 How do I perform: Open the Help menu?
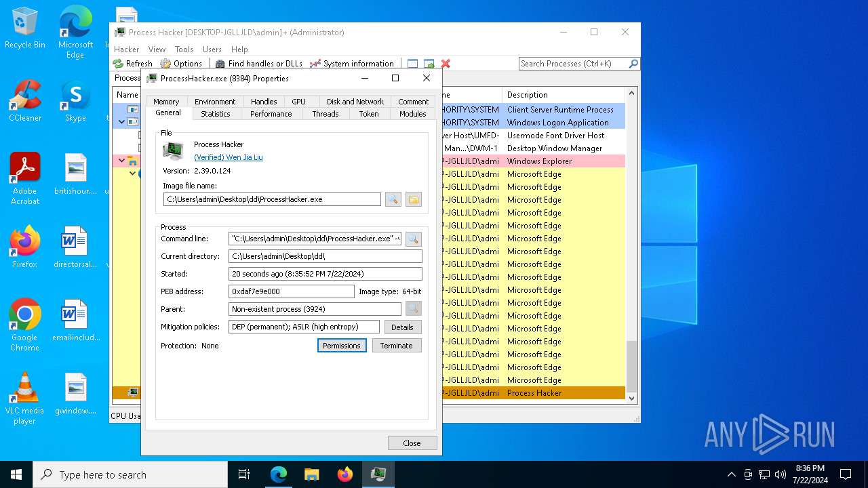(239, 49)
